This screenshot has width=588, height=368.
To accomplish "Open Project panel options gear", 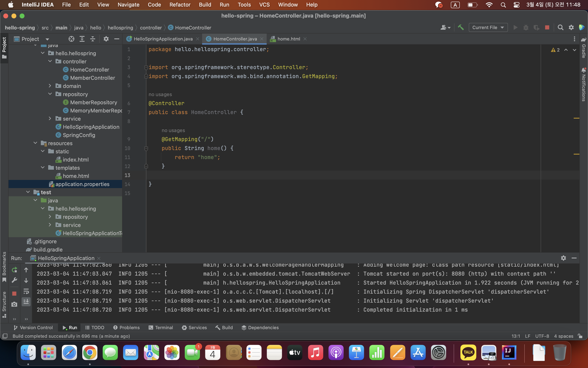I will [106, 39].
